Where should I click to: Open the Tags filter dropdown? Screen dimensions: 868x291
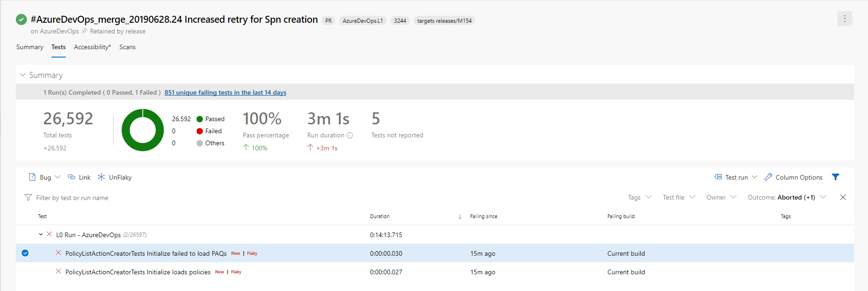(x=640, y=197)
